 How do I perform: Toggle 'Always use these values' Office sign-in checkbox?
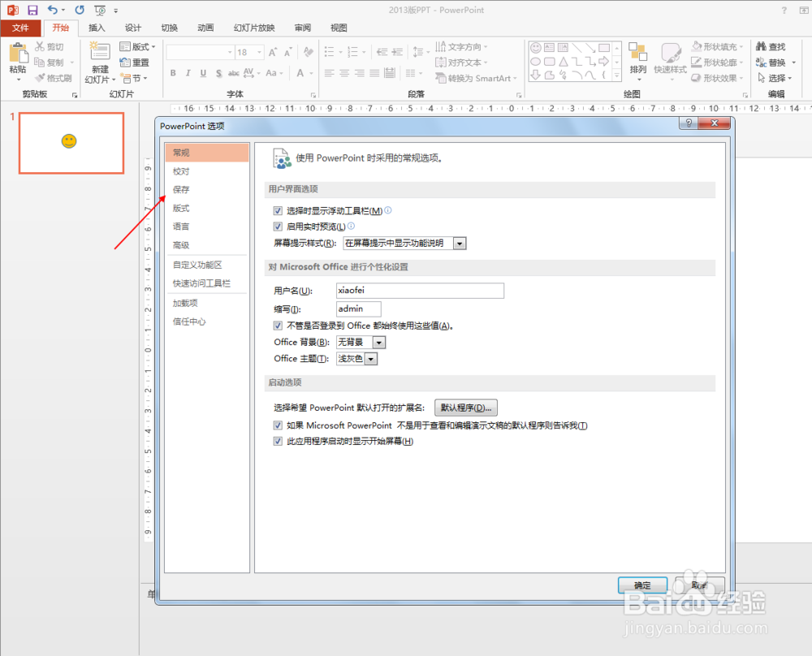point(278,326)
